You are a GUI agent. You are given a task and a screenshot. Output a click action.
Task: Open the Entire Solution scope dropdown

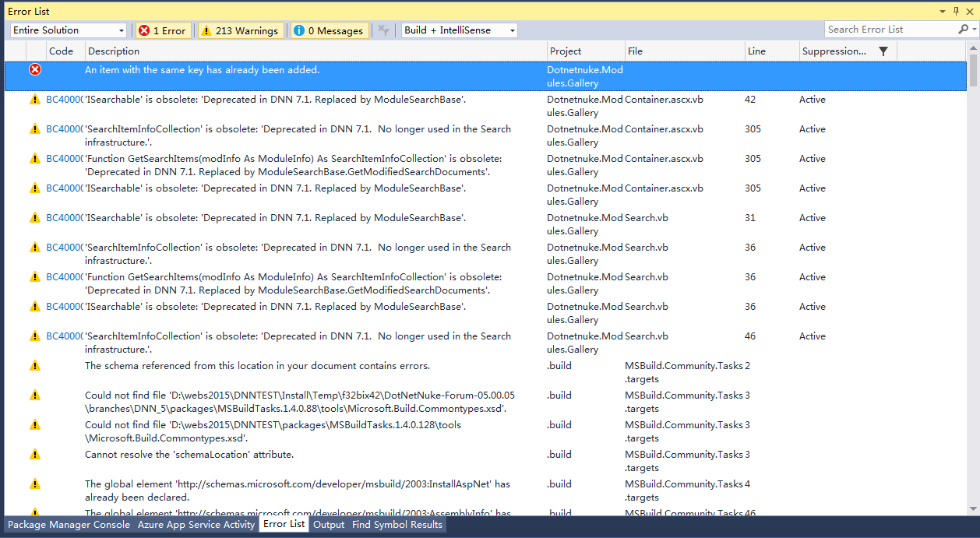[69, 30]
